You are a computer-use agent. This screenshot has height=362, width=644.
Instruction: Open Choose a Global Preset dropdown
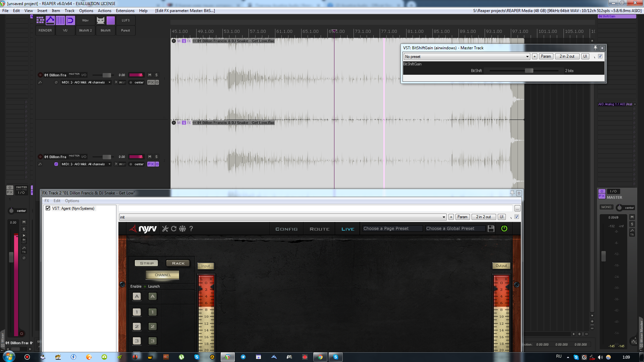[455, 229]
